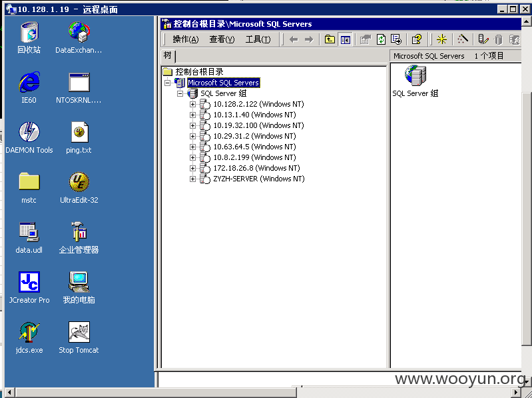This screenshot has height=398, width=532.
Task: Expand the ZYZH-SERVER node
Action: click(x=192, y=179)
